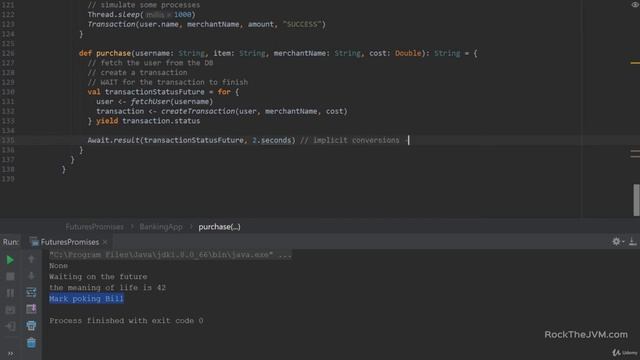Click 'WAIT for the transaction to finish' comment
The image size is (640, 360).
[x=174, y=82]
